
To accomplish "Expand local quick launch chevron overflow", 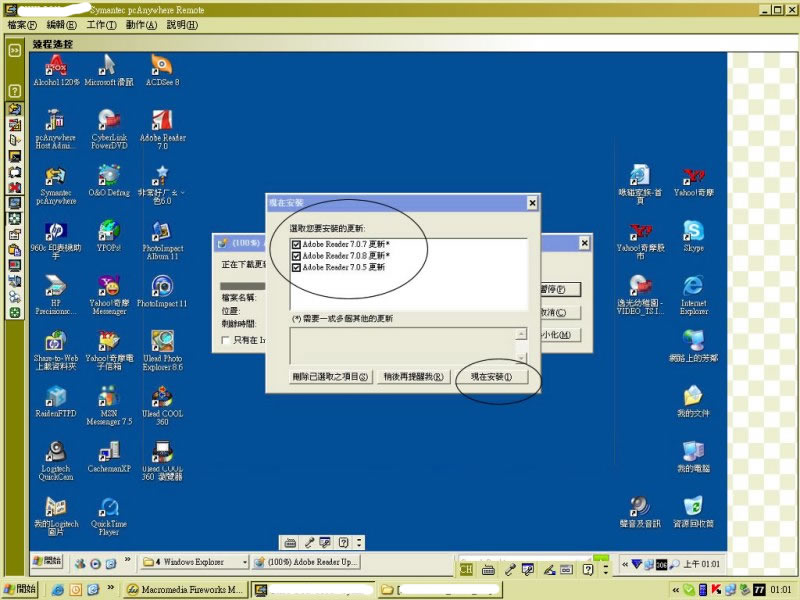I will tap(110, 587).
